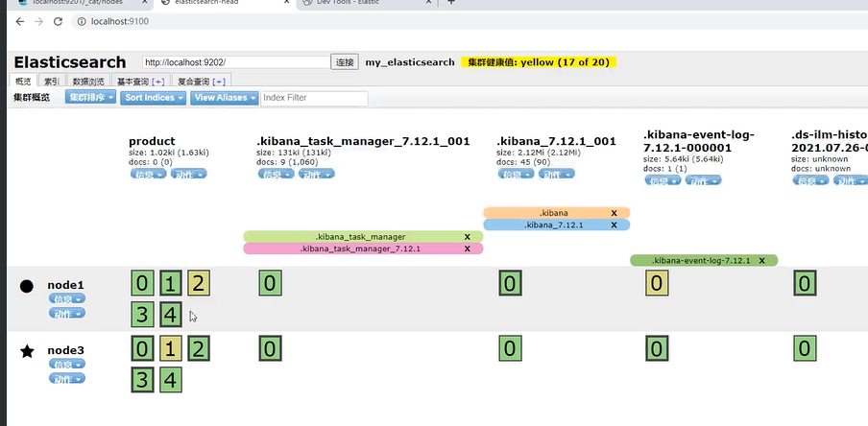The width and height of the screenshot is (868, 426).
Task: Click yellow .kibana-event-log shard 0 on node1
Action: [x=657, y=283]
